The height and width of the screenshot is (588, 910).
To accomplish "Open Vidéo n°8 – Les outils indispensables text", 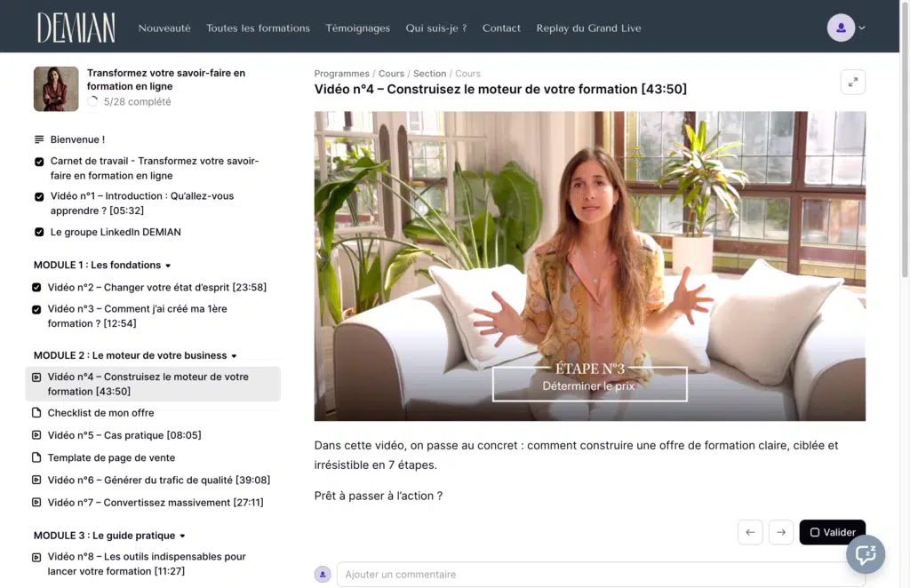I will [147, 564].
